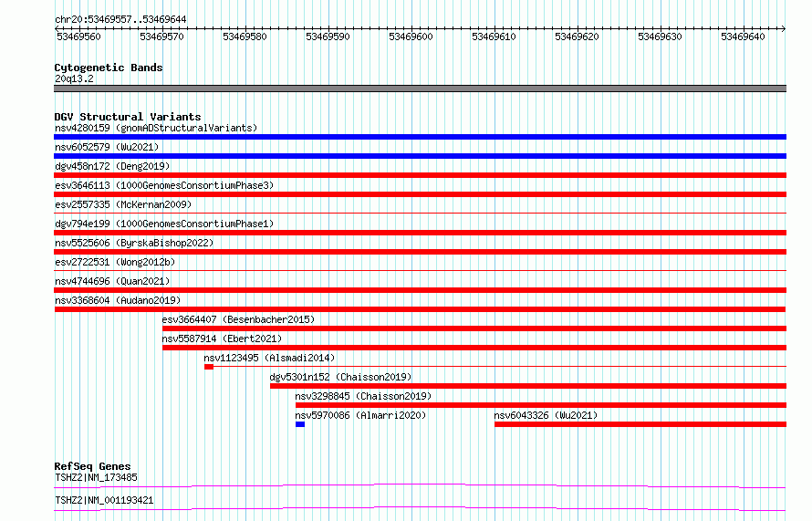This screenshot has height=521, width=812.
Task: Click nsv1123495 (Alsmadi2014) label
Action: (269, 358)
